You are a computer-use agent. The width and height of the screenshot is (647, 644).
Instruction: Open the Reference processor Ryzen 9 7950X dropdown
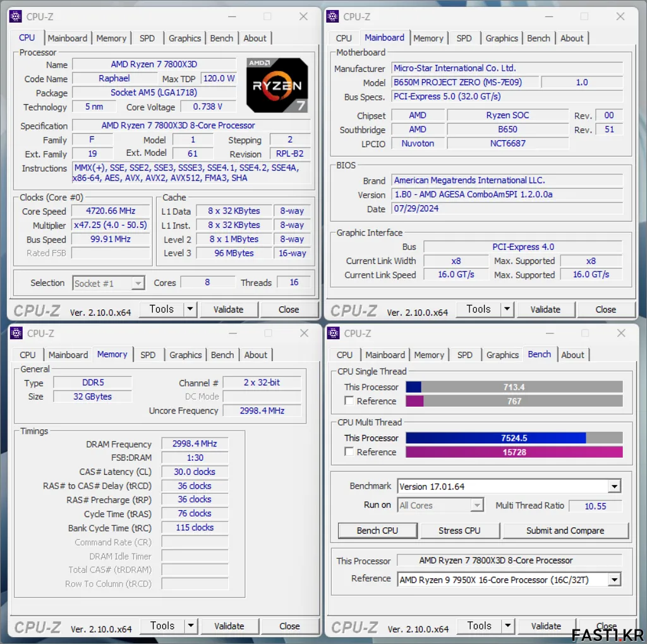pyautogui.click(x=614, y=580)
